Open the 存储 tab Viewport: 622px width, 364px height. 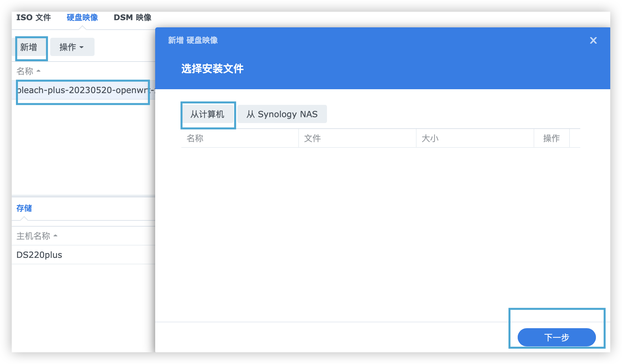[24, 208]
